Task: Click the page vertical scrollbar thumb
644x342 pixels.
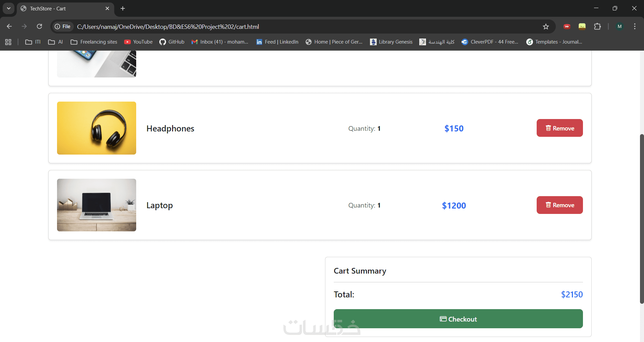Action: [x=642, y=218]
